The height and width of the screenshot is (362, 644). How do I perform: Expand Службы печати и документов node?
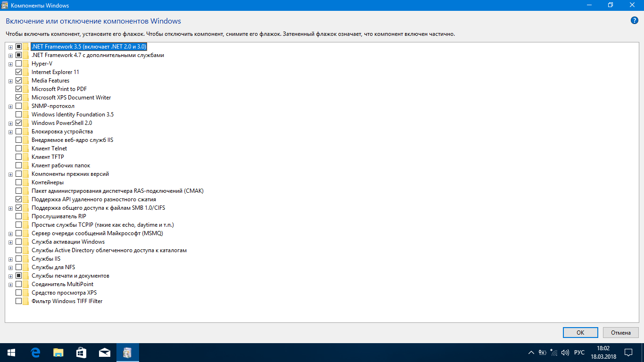[x=10, y=276]
